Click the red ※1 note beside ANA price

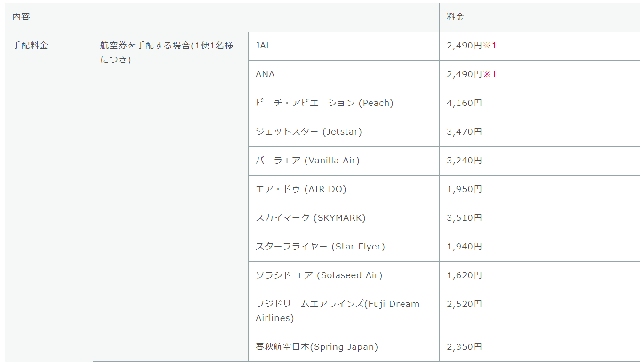tap(490, 74)
